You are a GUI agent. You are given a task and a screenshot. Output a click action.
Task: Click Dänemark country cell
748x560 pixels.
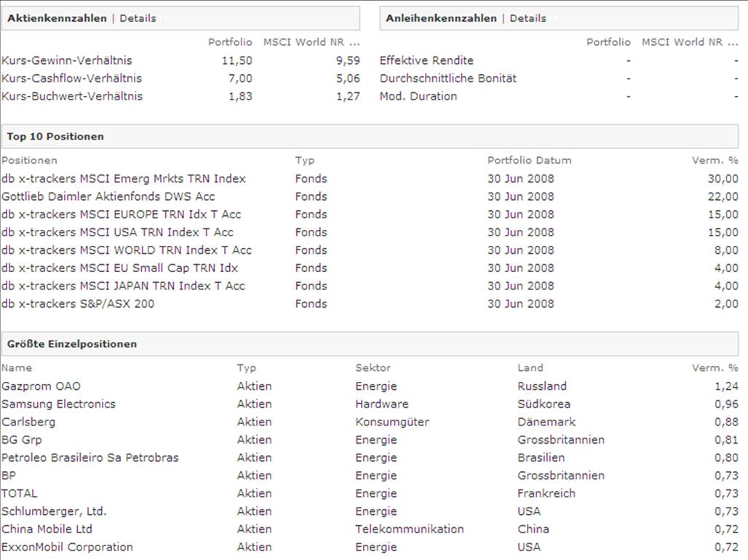point(546,422)
